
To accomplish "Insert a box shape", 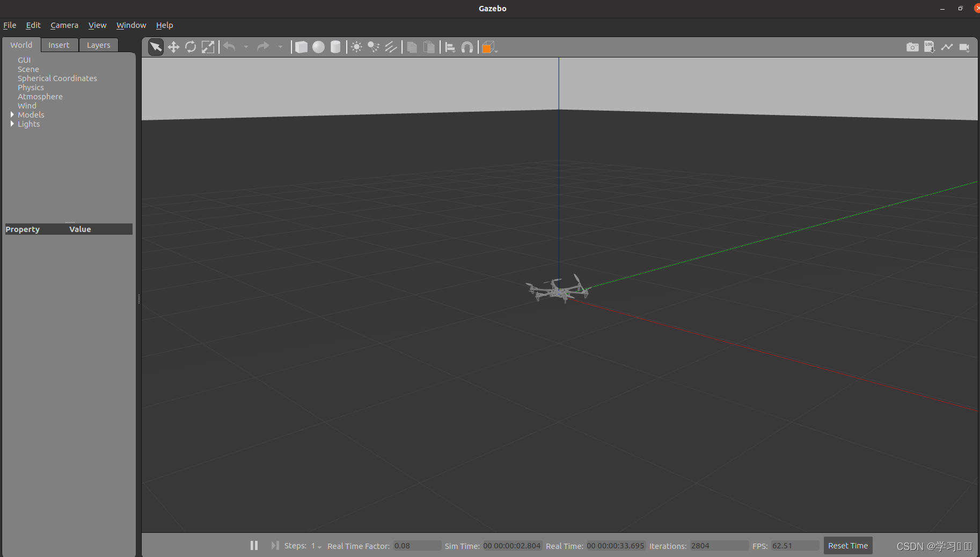I will point(302,47).
